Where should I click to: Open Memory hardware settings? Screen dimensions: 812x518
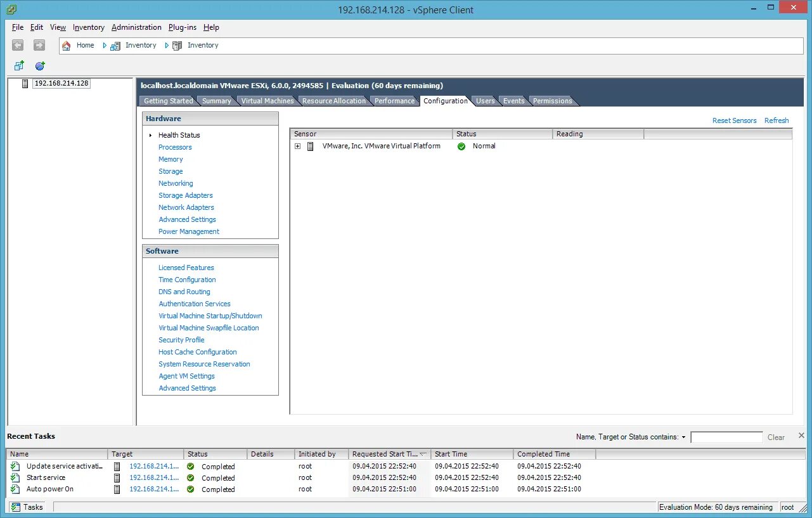pyautogui.click(x=171, y=159)
